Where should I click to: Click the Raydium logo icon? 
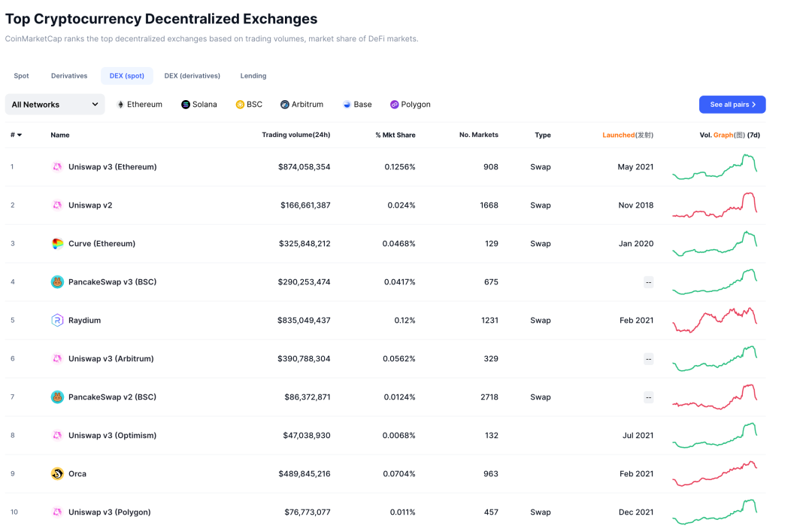click(x=57, y=321)
